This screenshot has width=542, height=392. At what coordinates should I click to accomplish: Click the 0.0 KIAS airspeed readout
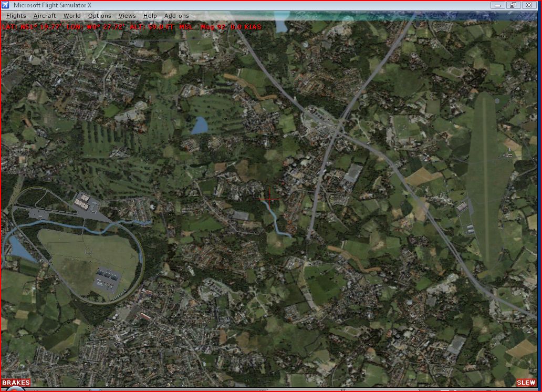(x=246, y=27)
